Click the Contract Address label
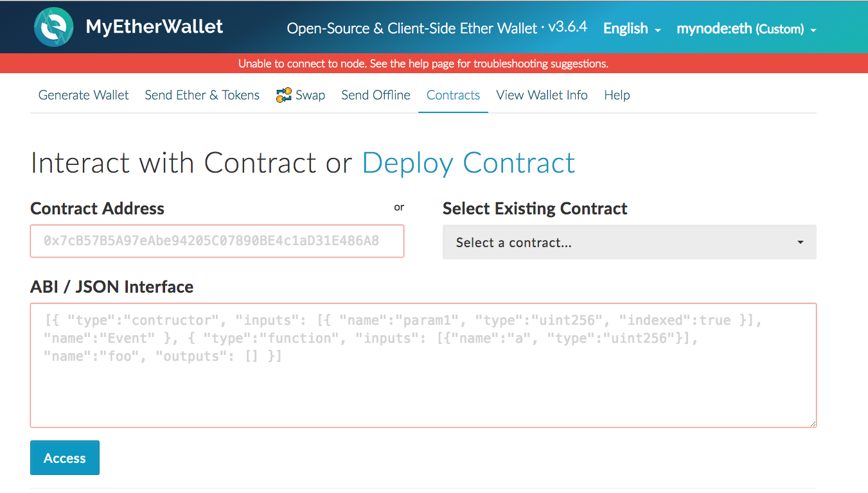This screenshot has height=493, width=868. point(98,209)
